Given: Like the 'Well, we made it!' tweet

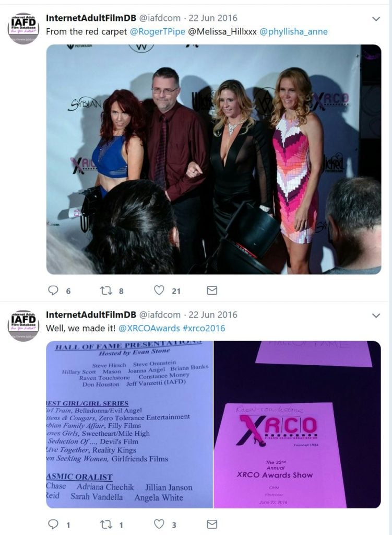Looking at the screenshot, I should [159, 524].
